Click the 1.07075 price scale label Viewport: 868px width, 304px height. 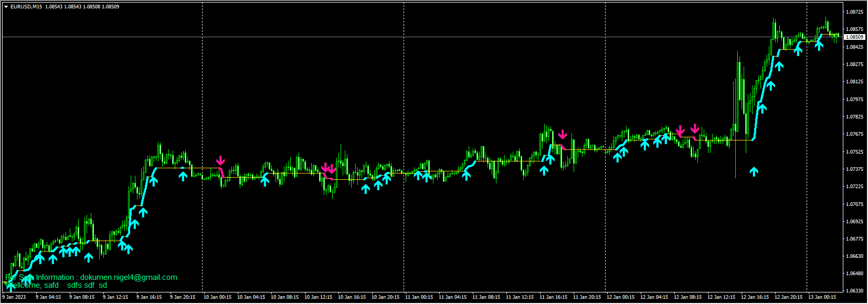(x=854, y=204)
